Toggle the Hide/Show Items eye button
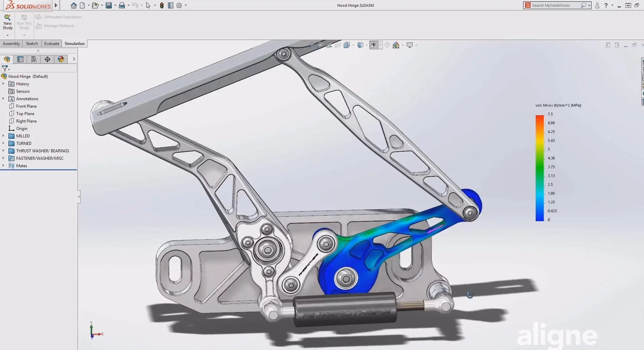 point(373,45)
